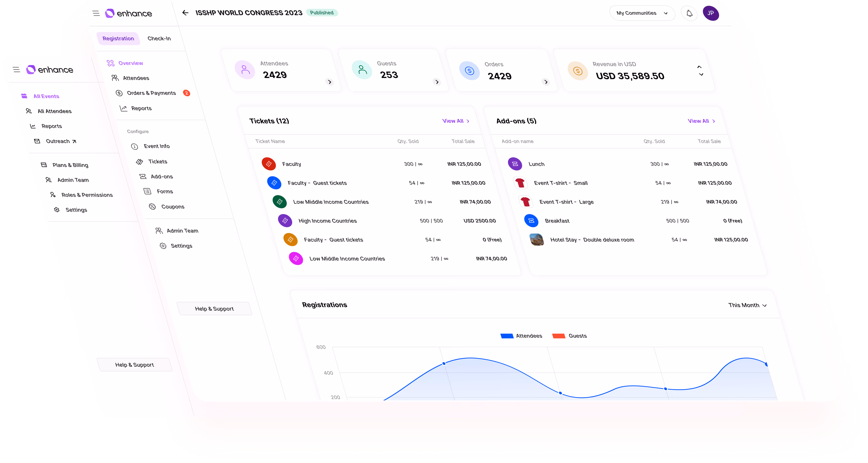Select Overview in the sidebar
The height and width of the screenshot is (463, 868).
click(125, 63)
